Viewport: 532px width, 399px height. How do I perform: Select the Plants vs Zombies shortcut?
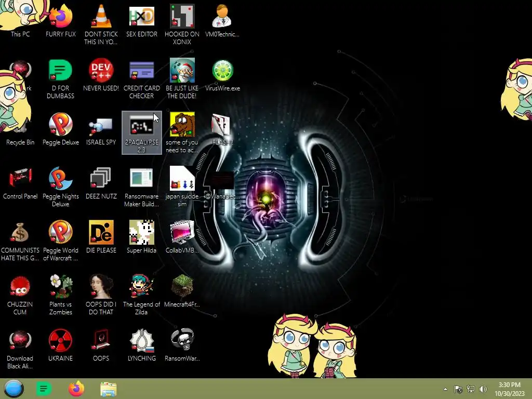(61, 295)
